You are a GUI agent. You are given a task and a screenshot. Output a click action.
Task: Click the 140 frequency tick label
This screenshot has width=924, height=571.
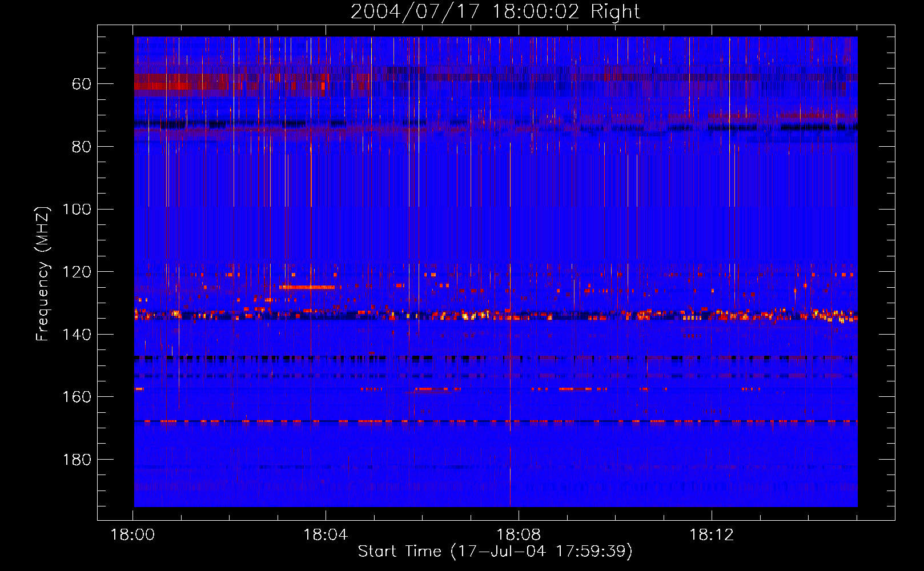77,335
